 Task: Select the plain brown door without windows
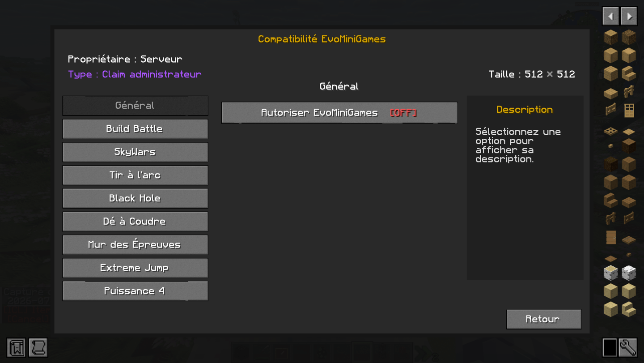(610, 237)
